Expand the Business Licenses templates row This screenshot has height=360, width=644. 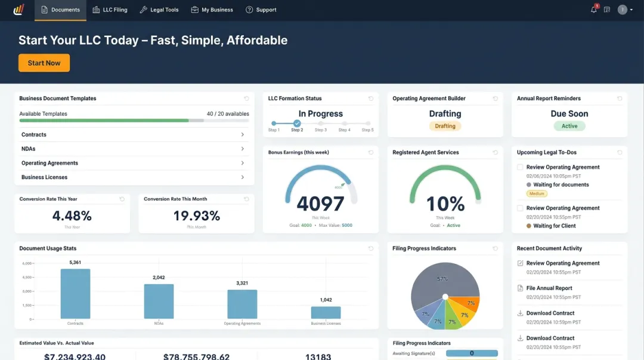[x=134, y=177]
